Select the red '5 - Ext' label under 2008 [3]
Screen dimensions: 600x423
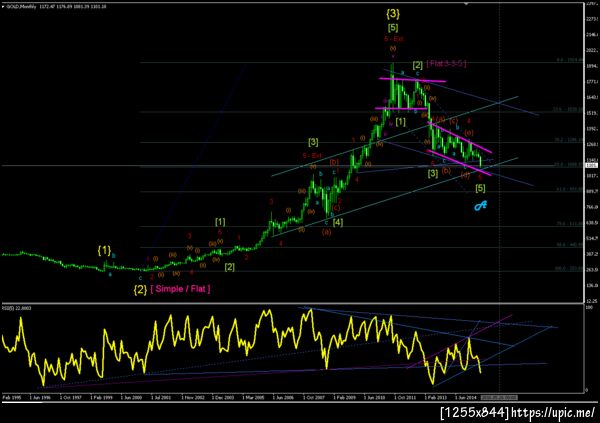tap(312, 155)
